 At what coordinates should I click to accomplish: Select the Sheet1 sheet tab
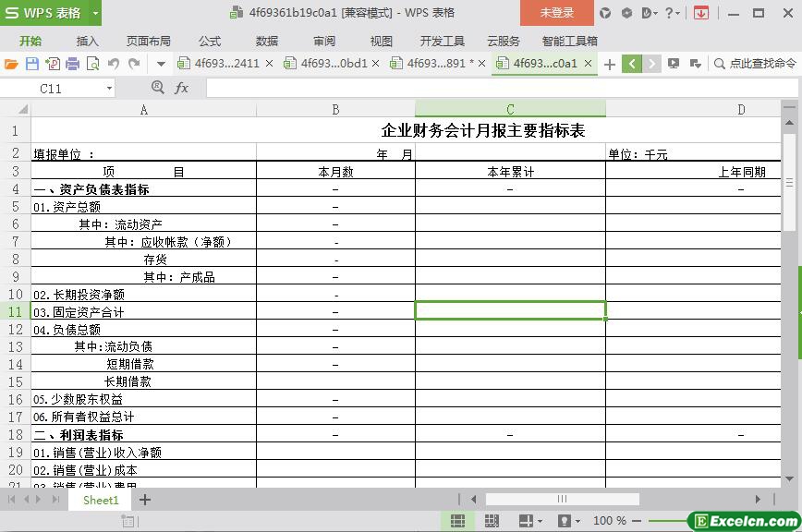(x=100, y=500)
